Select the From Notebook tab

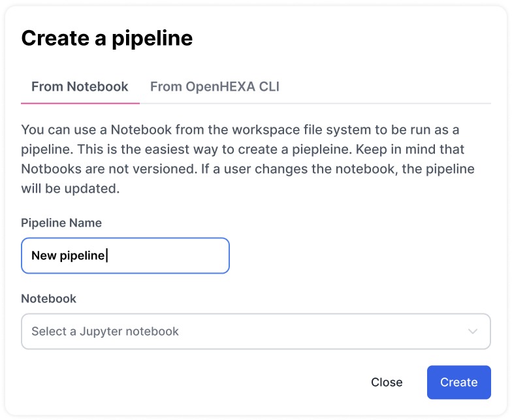[80, 87]
